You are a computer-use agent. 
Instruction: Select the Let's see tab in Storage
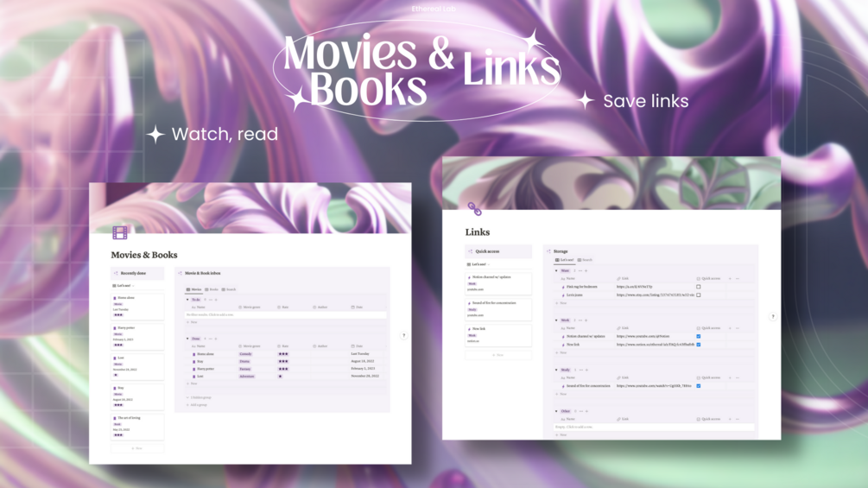point(565,260)
